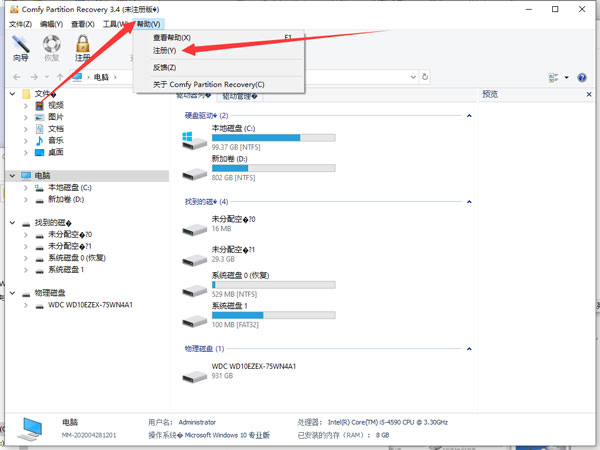Open the 帮助(V) menu

(x=148, y=24)
